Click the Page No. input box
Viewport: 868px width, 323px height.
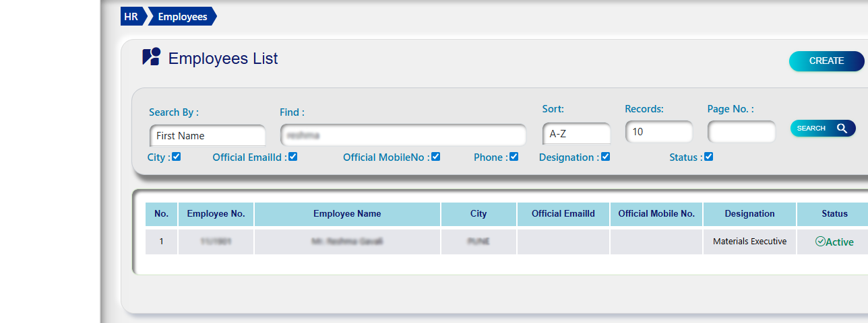(x=741, y=132)
